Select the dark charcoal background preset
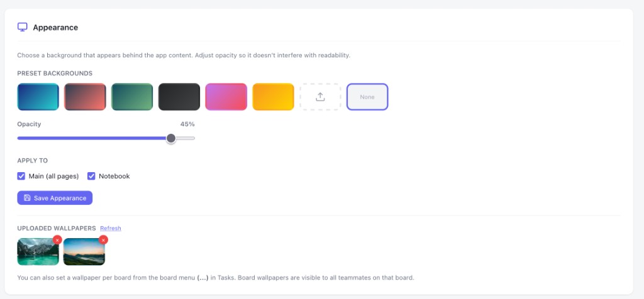 179,97
